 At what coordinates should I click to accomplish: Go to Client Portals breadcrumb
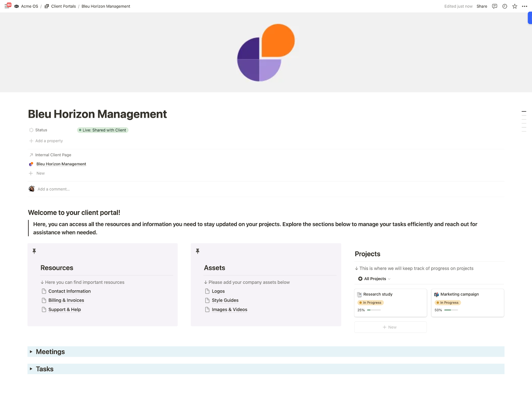click(64, 6)
